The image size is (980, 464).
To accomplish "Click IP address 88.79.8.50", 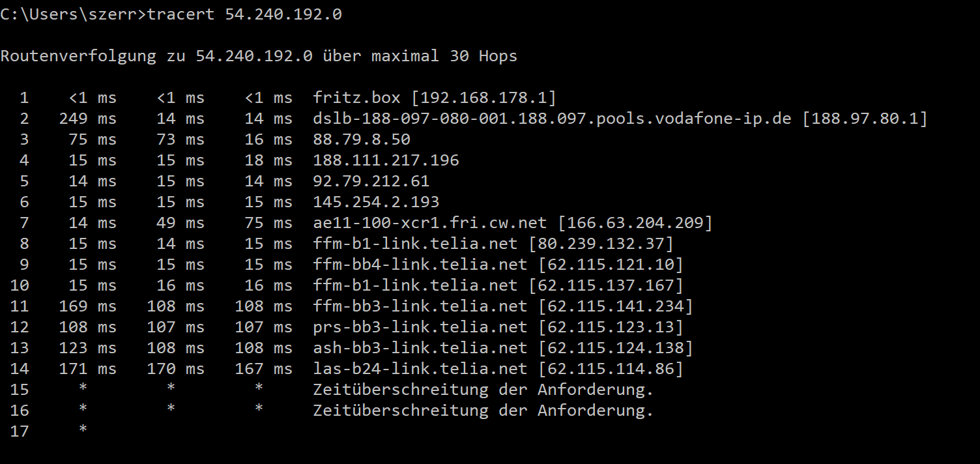I will (x=362, y=139).
